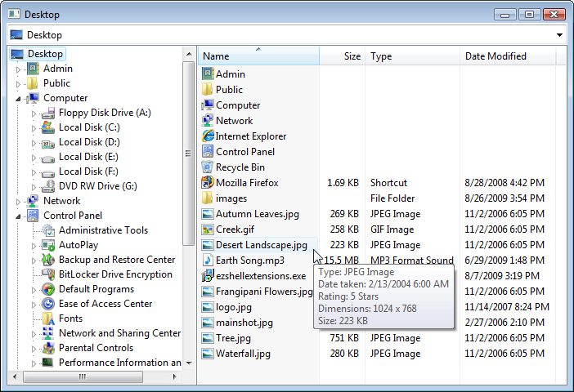574x392 pixels.
Task: Click the Admin icon in the file list
Action: coord(208,73)
